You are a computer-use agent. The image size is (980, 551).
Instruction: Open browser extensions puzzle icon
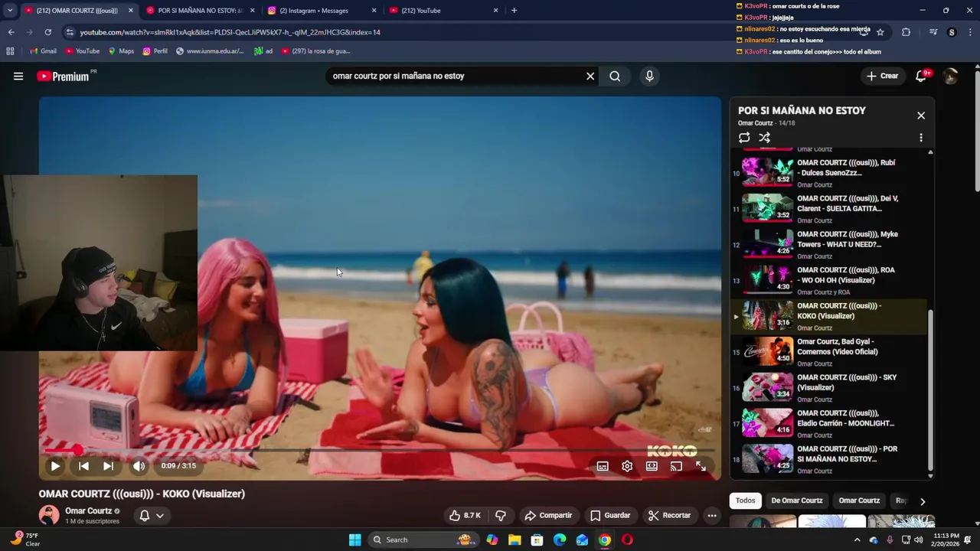906,32
